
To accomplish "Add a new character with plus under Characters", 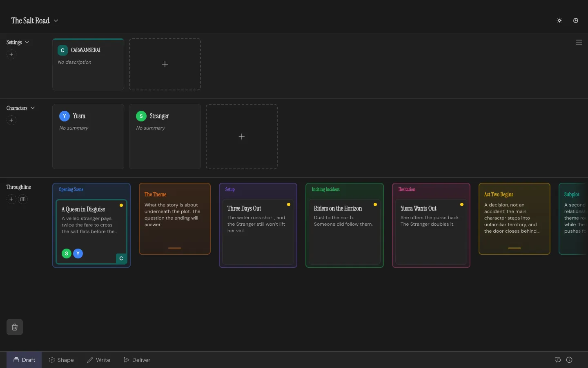I will click(11, 120).
